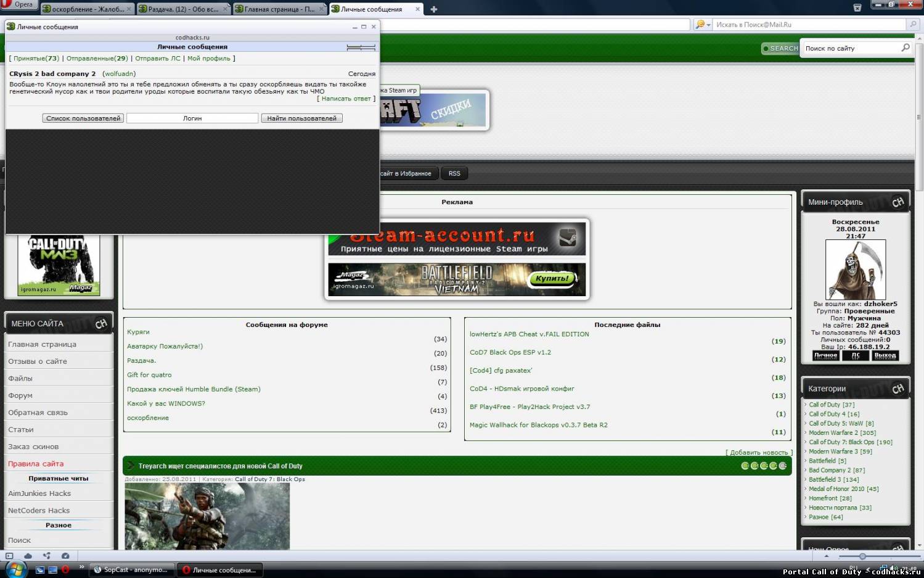Image resolution: width=924 pixels, height=578 pixels.
Task: Click the news rating stars on Treyarch article
Action: 764,466
